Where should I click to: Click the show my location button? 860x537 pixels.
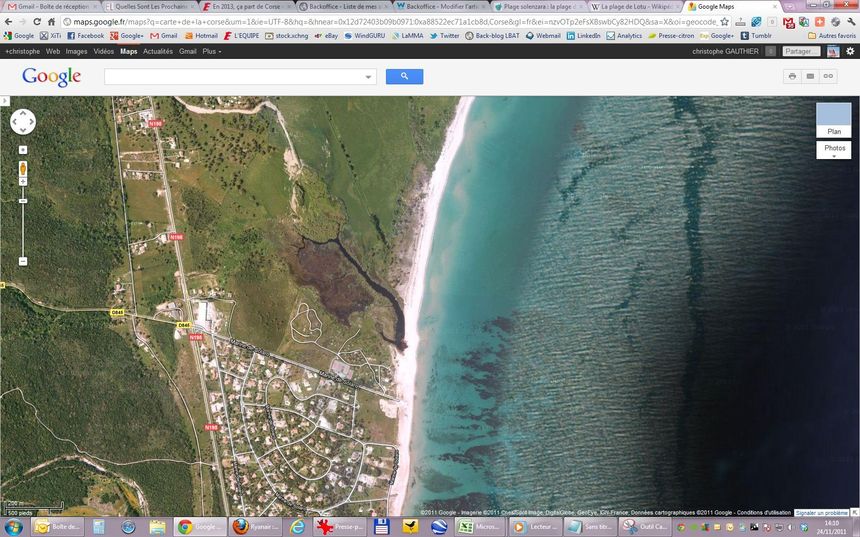point(23,150)
